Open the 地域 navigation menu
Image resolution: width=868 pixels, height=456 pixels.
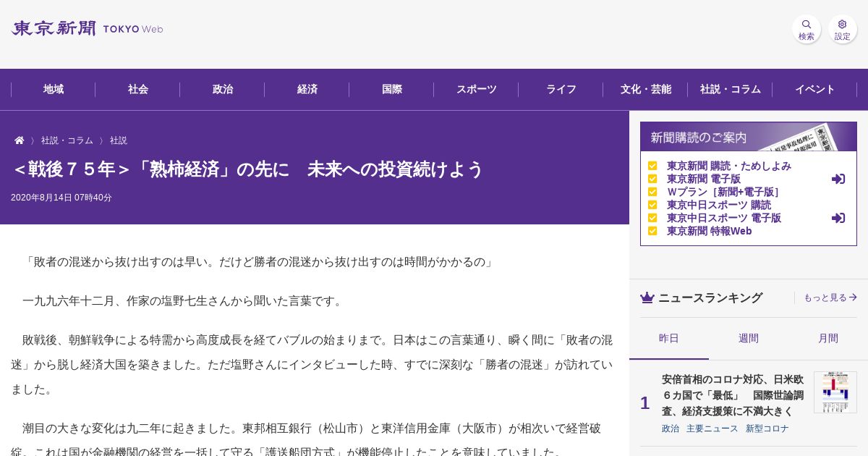tap(54, 90)
